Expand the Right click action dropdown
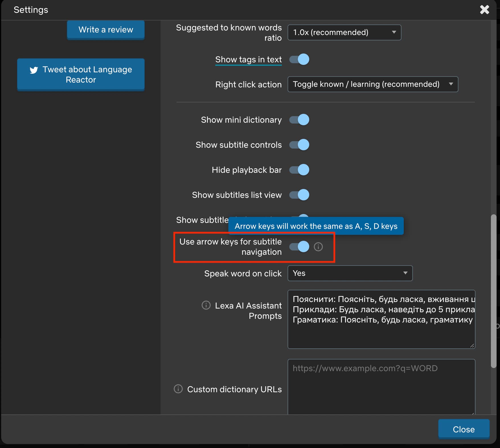 pos(373,84)
